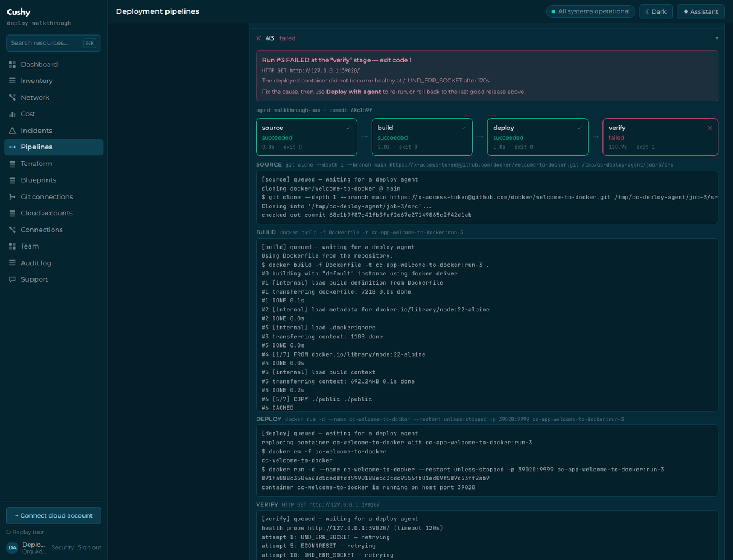This screenshot has width=733, height=560.
Task: Click the Blueprints sidebar icon
Action: [x=13, y=180]
